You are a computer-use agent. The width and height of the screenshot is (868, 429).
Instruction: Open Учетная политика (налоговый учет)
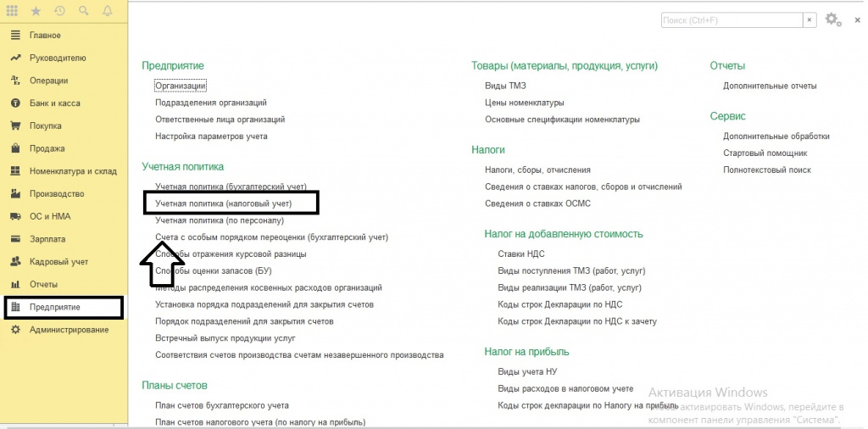pyautogui.click(x=223, y=203)
